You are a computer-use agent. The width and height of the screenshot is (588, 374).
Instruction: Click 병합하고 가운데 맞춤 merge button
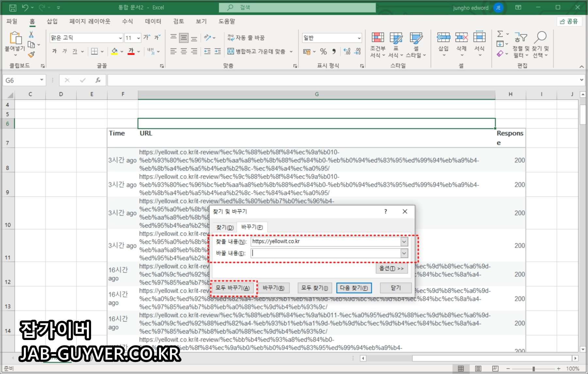tap(256, 51)
